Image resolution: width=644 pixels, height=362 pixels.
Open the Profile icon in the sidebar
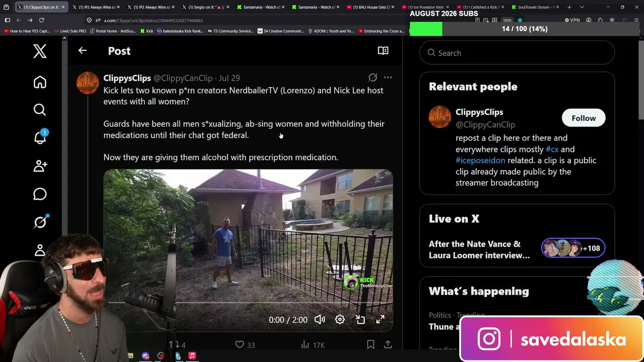click(40, 250)
